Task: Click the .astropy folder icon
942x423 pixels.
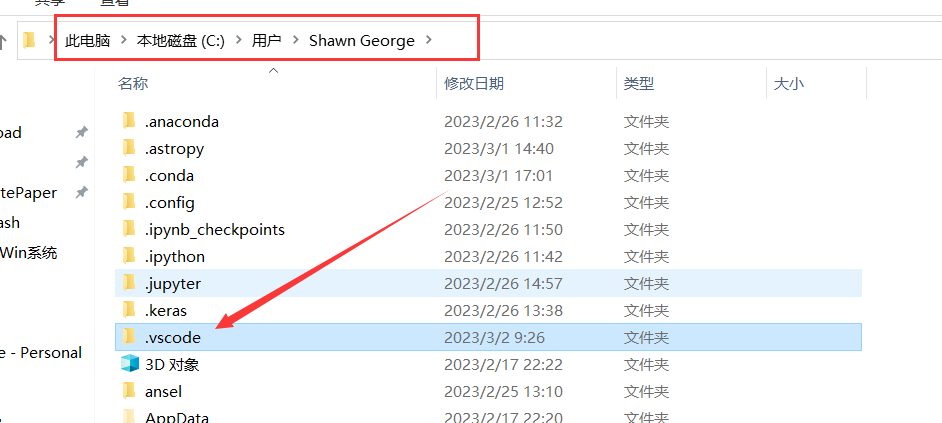Action: point(129,148)
